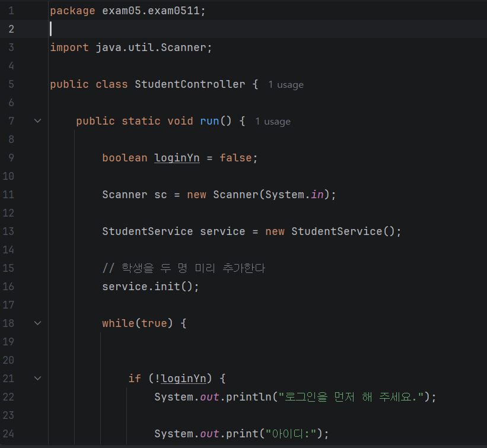487x448 pixels.
Task: Click 'out' on line 24
Action: [209, 433]
